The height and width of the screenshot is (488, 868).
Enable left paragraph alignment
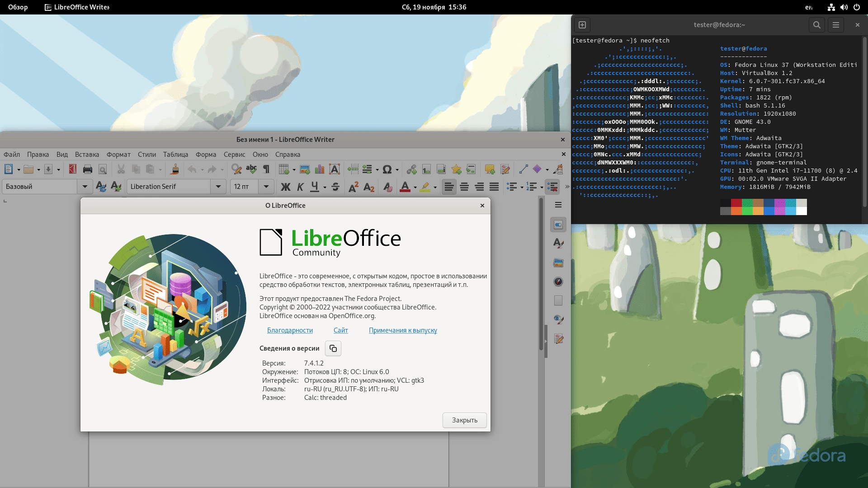[449, 187]
